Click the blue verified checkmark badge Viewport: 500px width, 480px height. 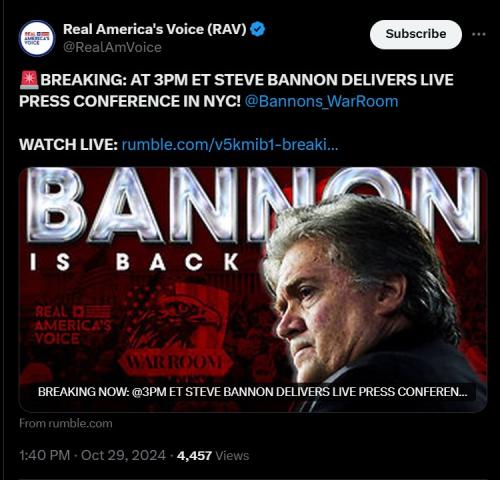258,30
